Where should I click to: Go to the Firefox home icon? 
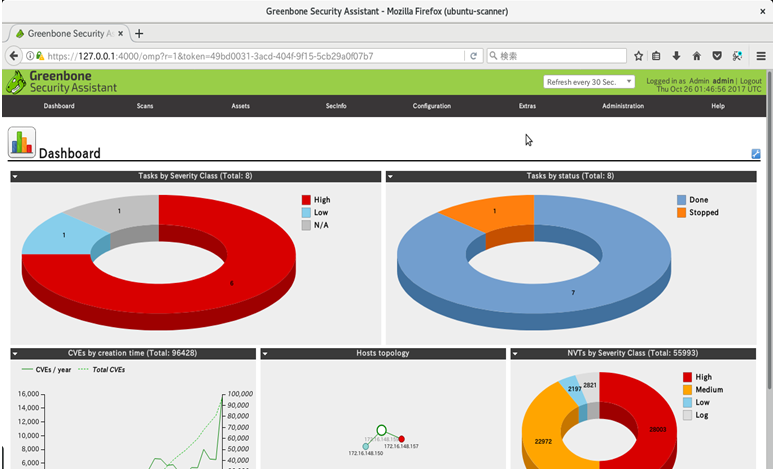pos(697,56)
